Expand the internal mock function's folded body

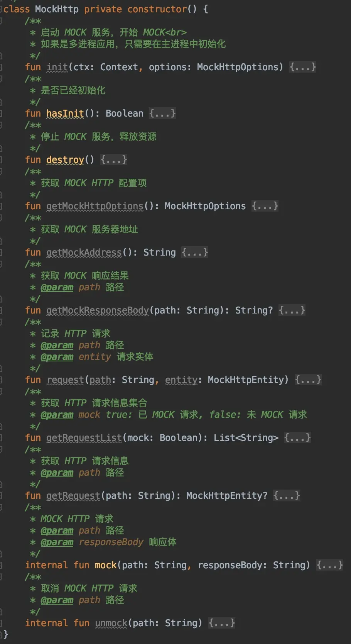pyautogui.click(x=329, y=565)
